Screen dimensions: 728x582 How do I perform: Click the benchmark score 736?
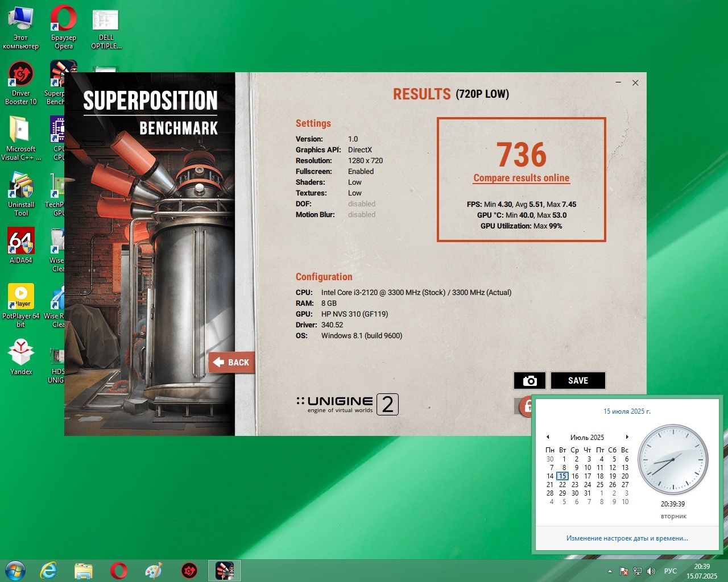pos(522,155)
